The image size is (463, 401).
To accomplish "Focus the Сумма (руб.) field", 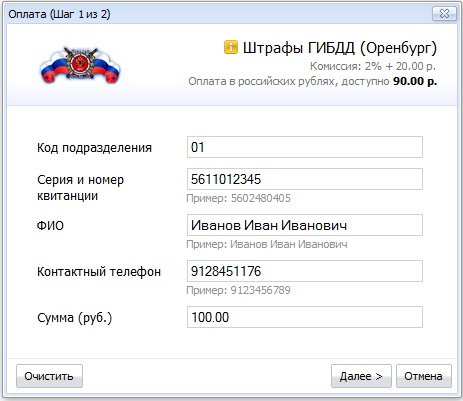I will click(305, 317).
